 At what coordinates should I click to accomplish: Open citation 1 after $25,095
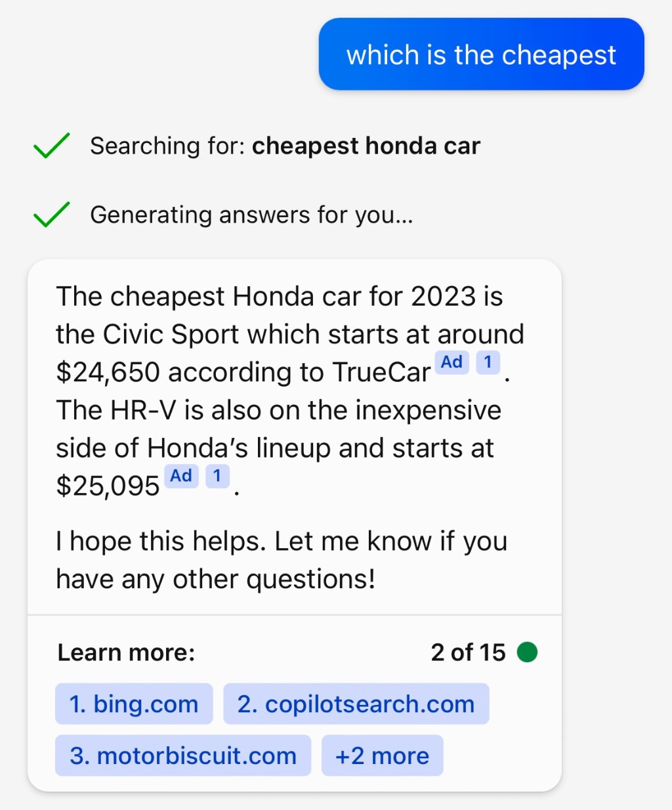tap(217, 476)
